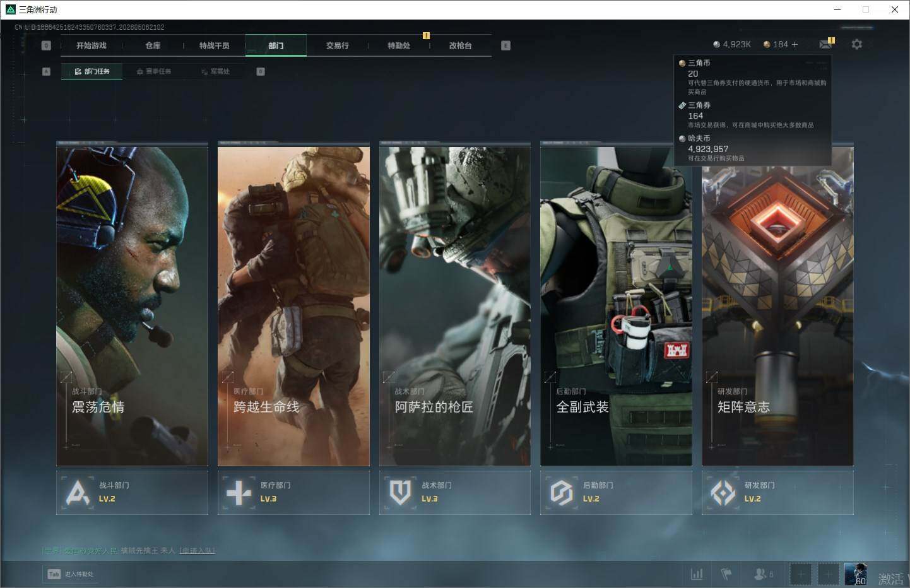Click the E key next-tab icon

pos(505,45)
